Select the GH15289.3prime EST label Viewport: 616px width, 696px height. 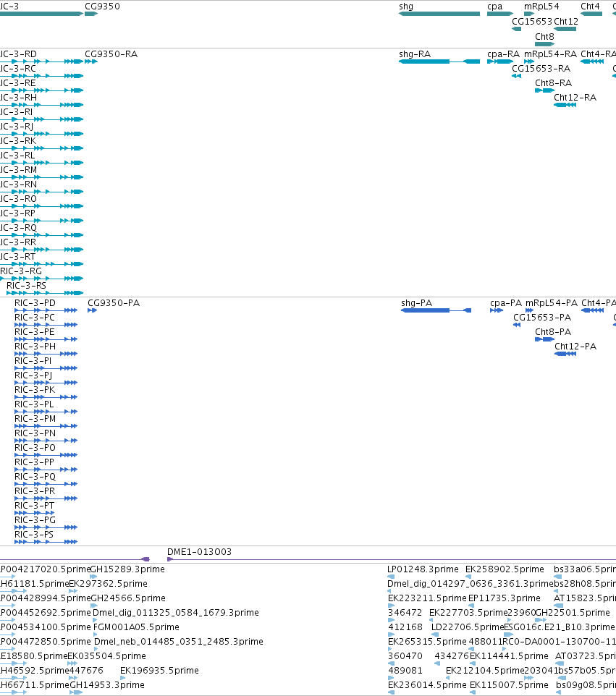[x=127, y=569]
